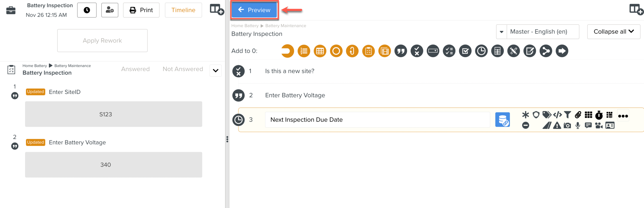
Task: Add a numbered list item from toolbar
Action: [304, 51]
